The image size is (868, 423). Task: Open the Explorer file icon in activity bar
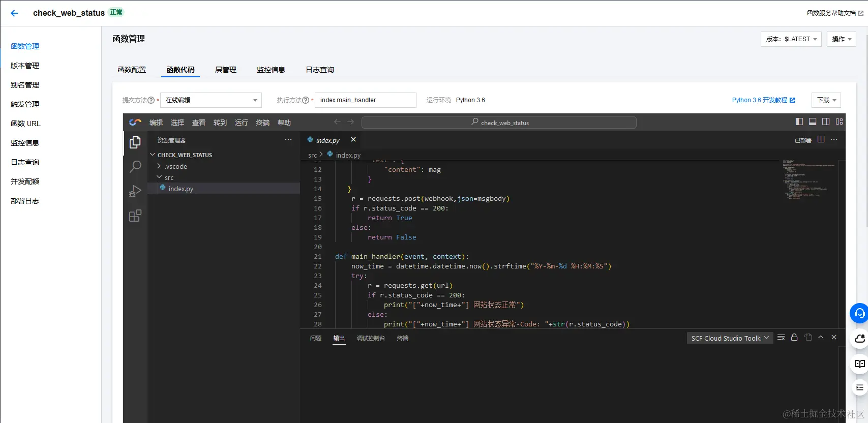(x=135, y=142)
